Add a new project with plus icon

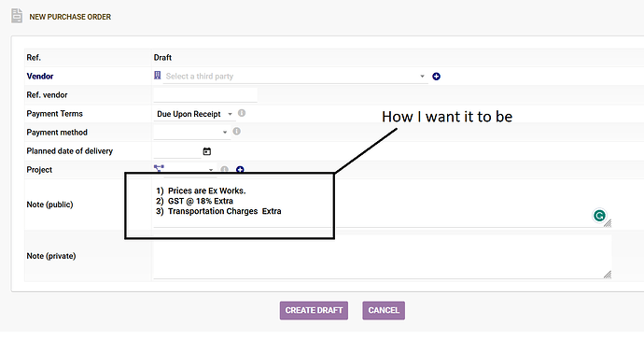240,169
